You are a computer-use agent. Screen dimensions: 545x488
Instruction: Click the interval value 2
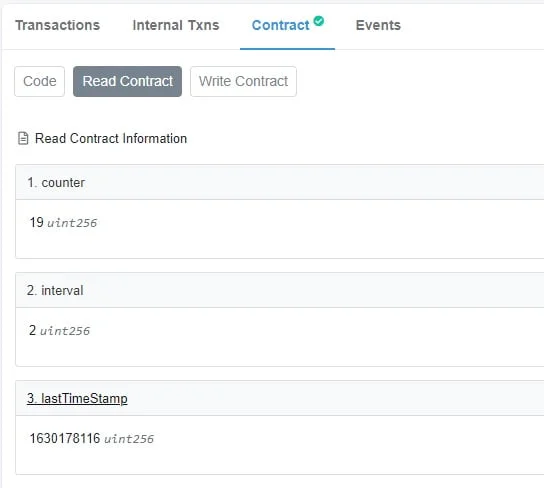[33, 330]
